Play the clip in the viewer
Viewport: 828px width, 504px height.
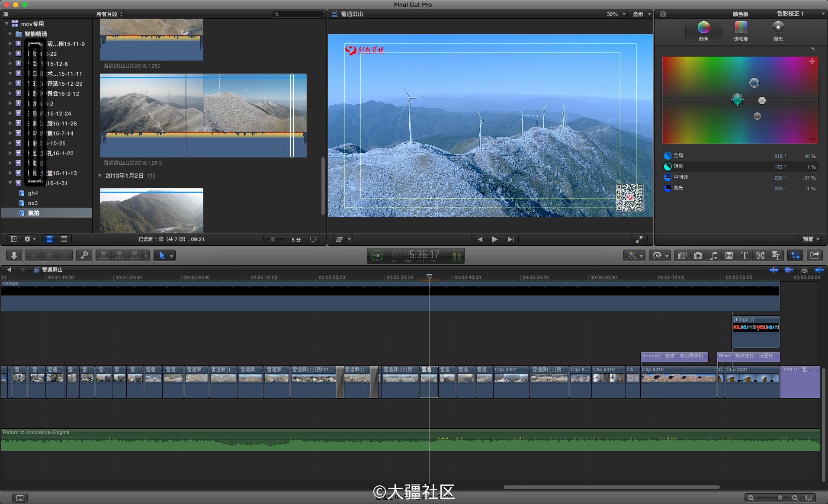pyautogui.click(x=494, y=239)
